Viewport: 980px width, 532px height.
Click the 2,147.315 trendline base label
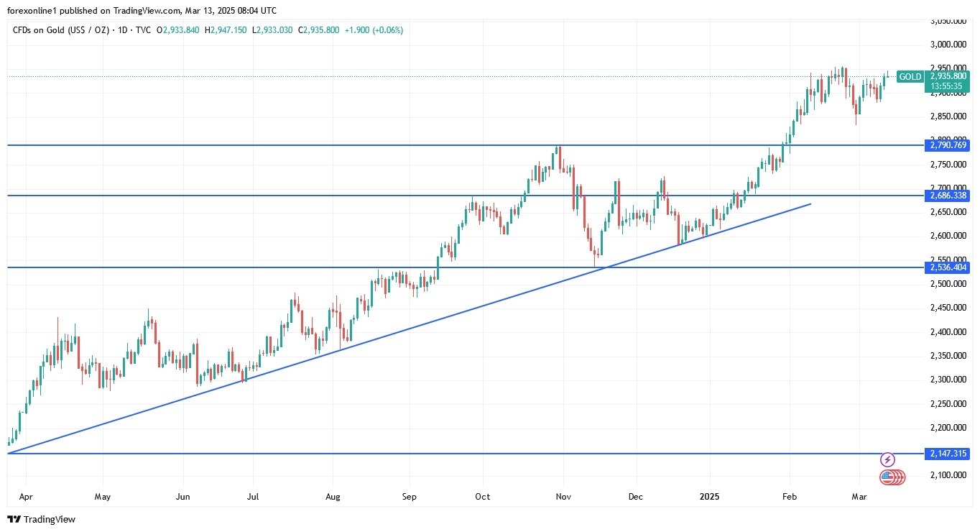[x=947, y=454]
